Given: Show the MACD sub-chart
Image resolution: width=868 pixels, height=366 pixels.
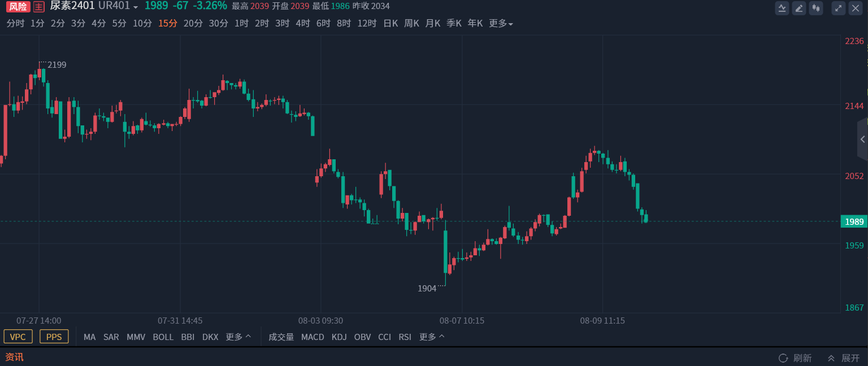Looking at the screenshot, I should (313, 337).
